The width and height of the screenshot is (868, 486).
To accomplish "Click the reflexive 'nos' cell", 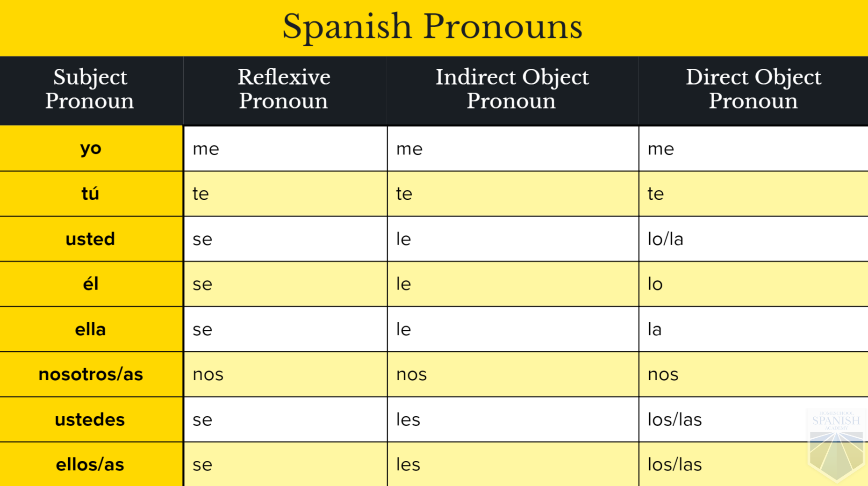I will pos(208,374).
